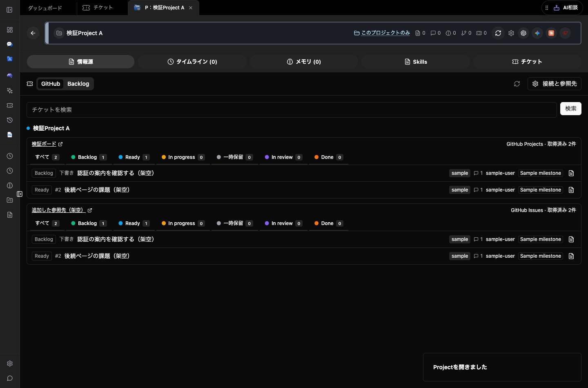
Task: Click the panel expand icon on sidebar edge
Action: (20, 194)
